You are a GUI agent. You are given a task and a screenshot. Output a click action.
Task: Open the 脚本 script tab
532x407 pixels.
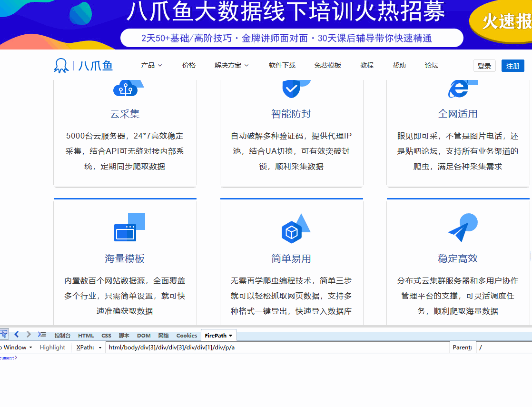(x=124, y=336)
